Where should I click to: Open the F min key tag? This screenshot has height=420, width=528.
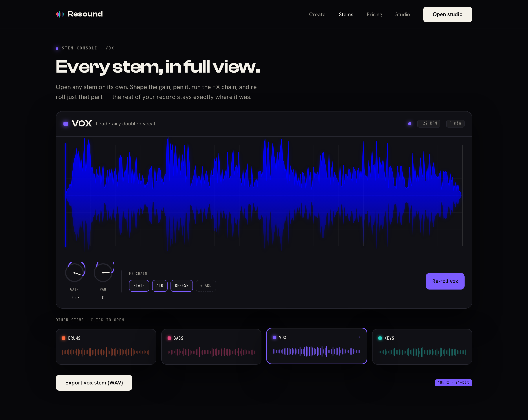coord(455,123)
